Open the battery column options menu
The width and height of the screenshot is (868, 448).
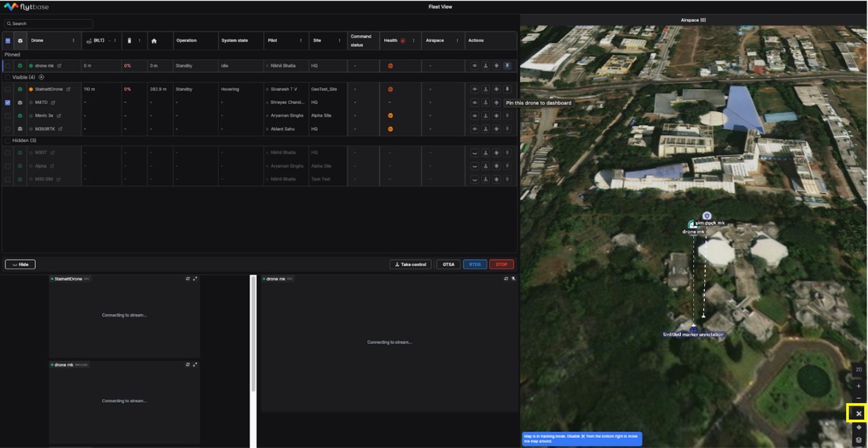(139, 41)
